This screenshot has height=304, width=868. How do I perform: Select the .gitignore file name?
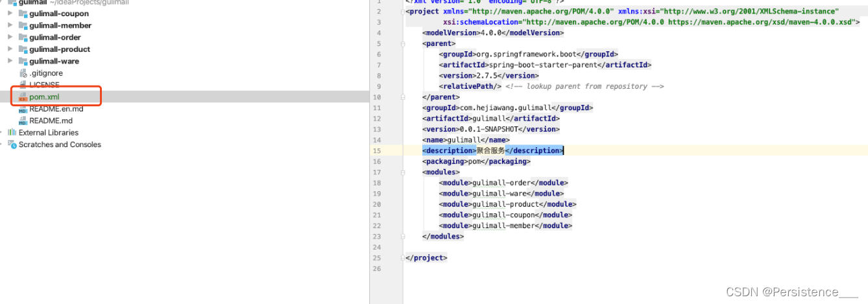(x=46, y=73)
